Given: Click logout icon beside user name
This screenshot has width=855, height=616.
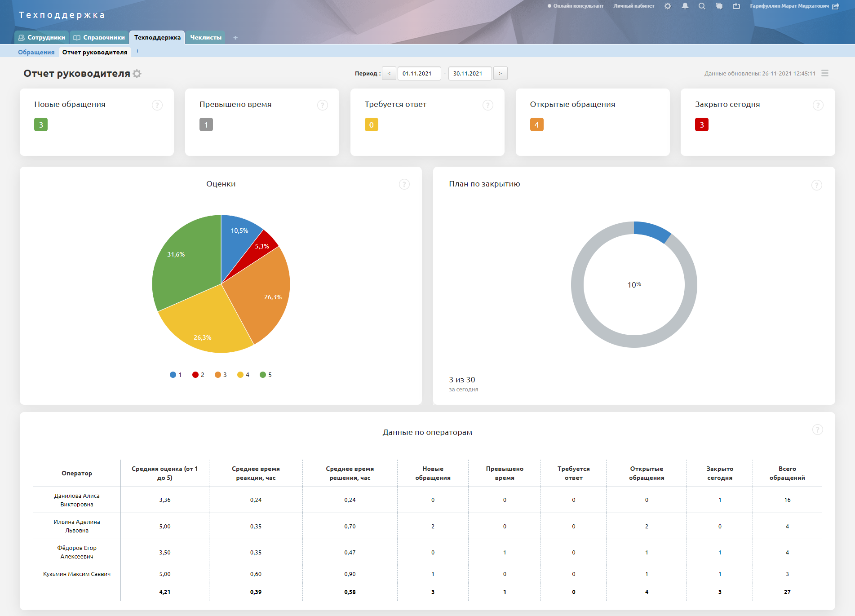Looking at the screenshot, I should (836, 6).
